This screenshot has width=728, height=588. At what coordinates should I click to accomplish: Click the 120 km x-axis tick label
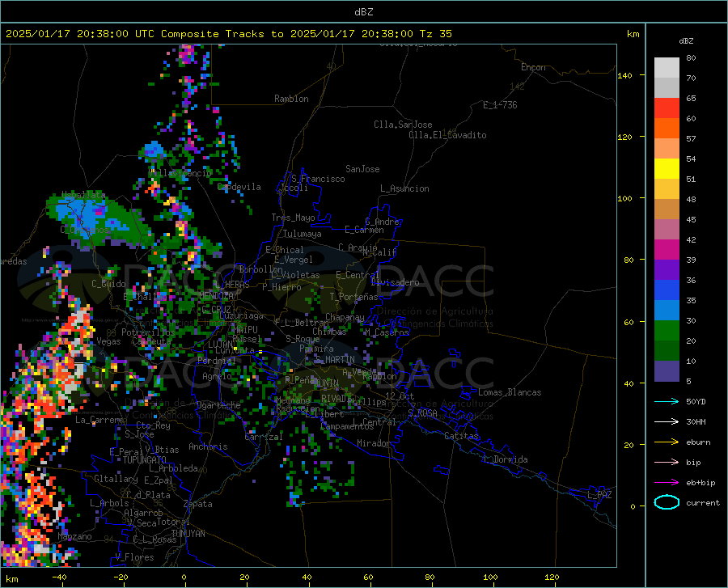tap(552, 577)
